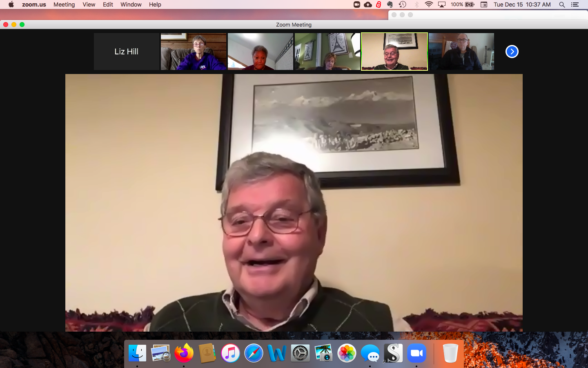Click the Zoom camera menu bar status icon
The image size is (588, 368).
coord(356,4)
